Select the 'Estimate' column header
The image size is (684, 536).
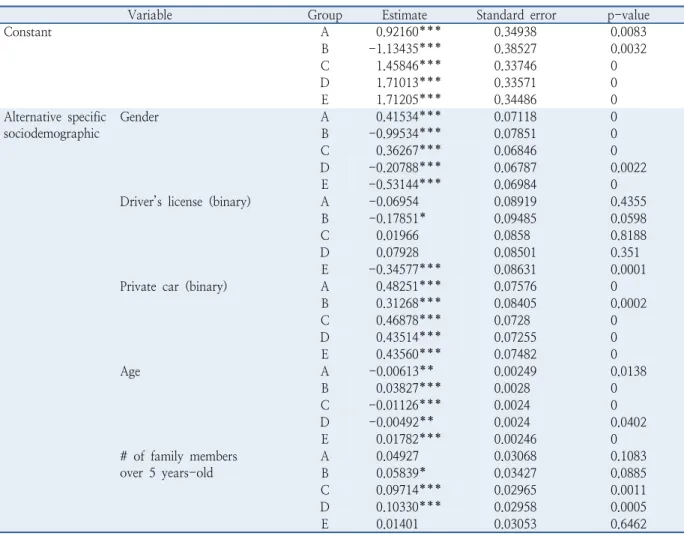pos(404,15)
